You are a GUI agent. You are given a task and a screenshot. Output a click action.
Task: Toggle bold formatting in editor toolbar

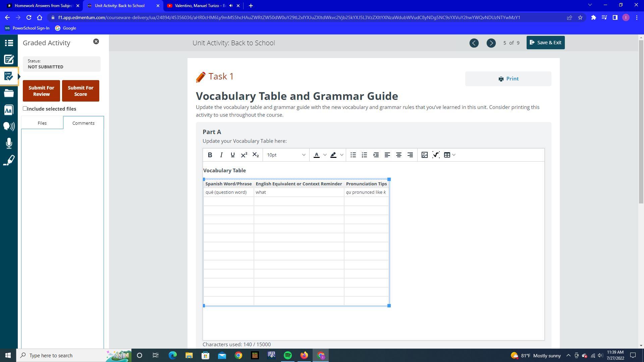[x=210, y=155]
